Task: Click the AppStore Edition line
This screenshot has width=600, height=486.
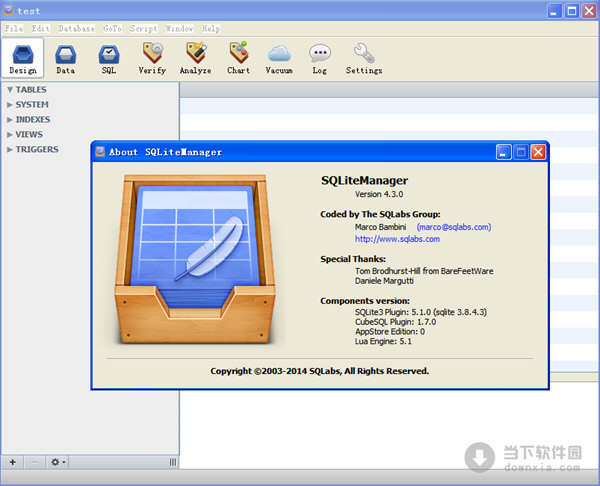Action: tap(390, 331)
